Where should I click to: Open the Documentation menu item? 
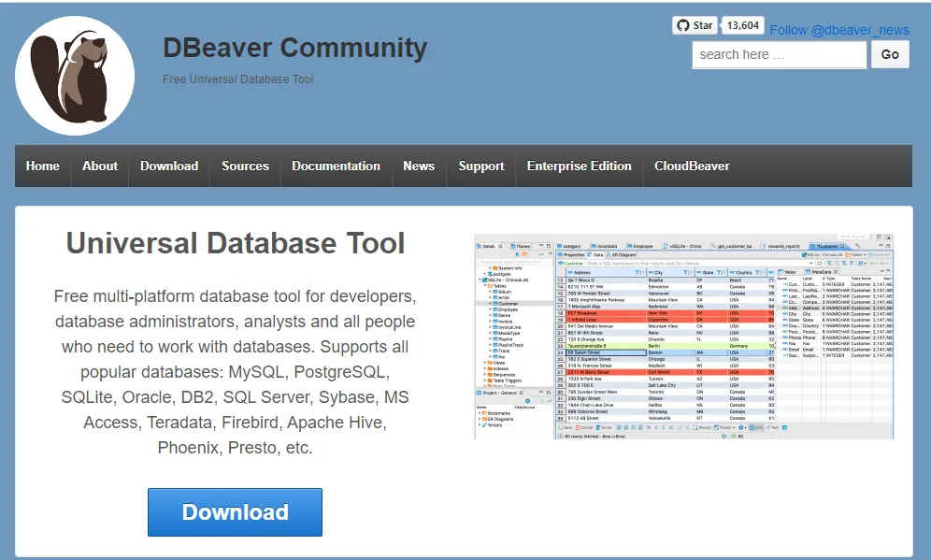337,165
